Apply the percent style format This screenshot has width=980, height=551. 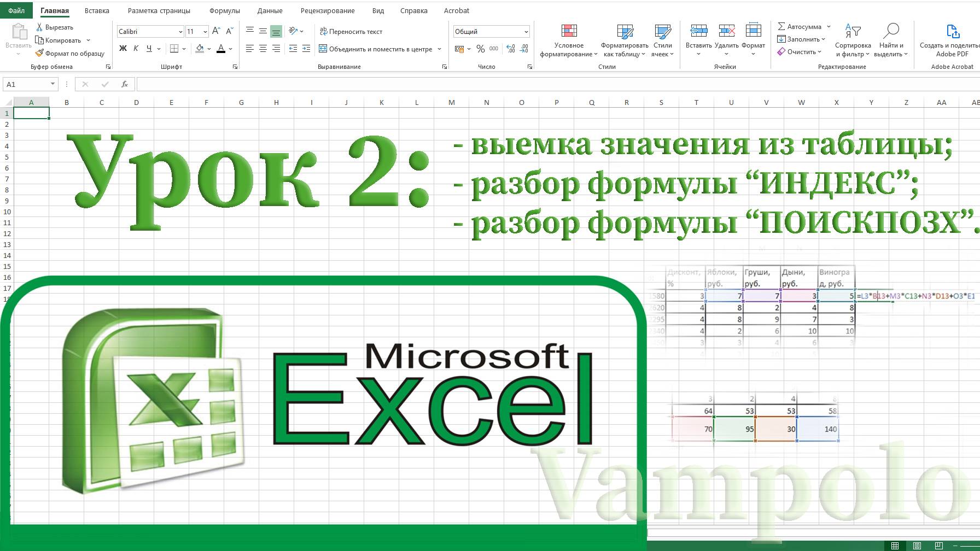coord(480,49)
